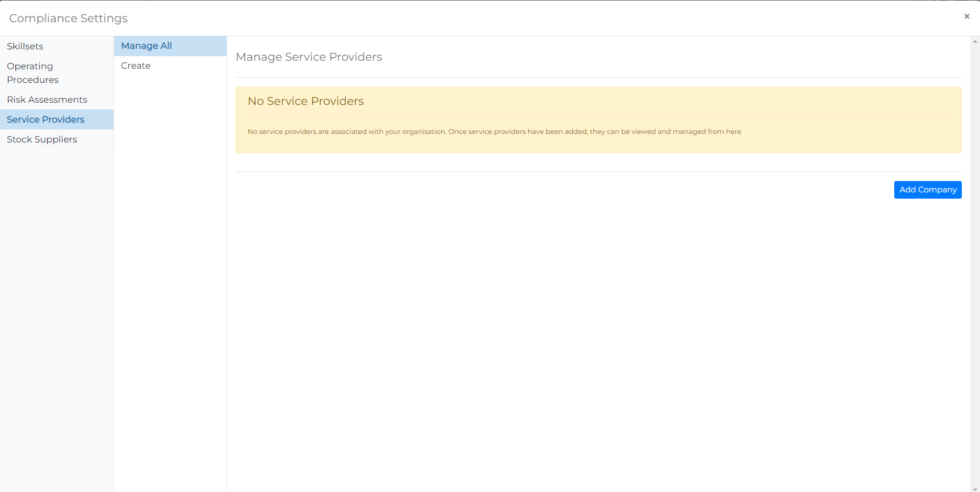Image resolution: width=980 pixels, height=492 pixels.
Task: Click the Compliance Settings title
Action: [68, 18]
